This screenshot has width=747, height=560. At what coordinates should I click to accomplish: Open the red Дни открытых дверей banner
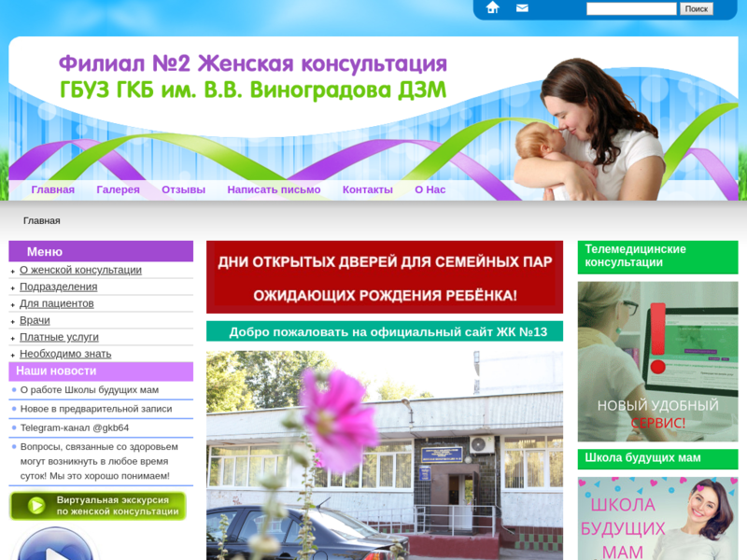(x=385, y=277)
